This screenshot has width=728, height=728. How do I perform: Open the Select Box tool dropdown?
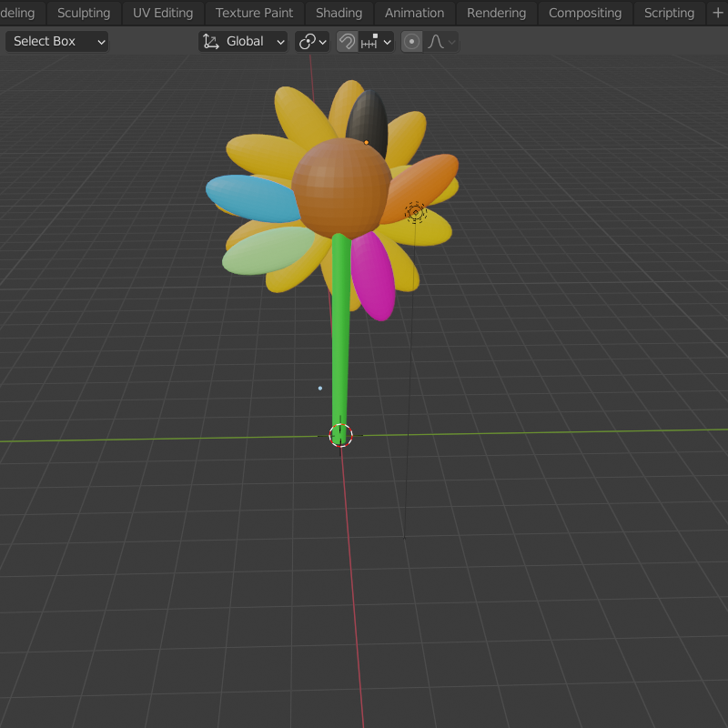[56, 42]
